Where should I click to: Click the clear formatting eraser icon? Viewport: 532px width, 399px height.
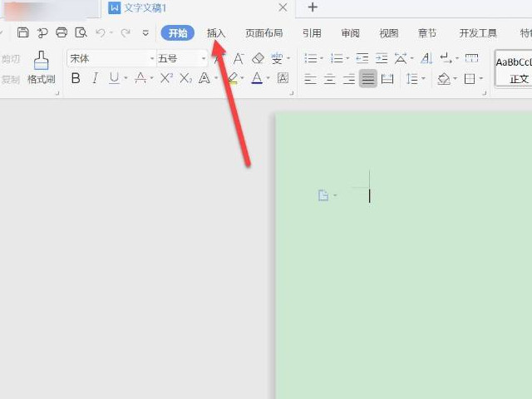click(x=258, y=58)
